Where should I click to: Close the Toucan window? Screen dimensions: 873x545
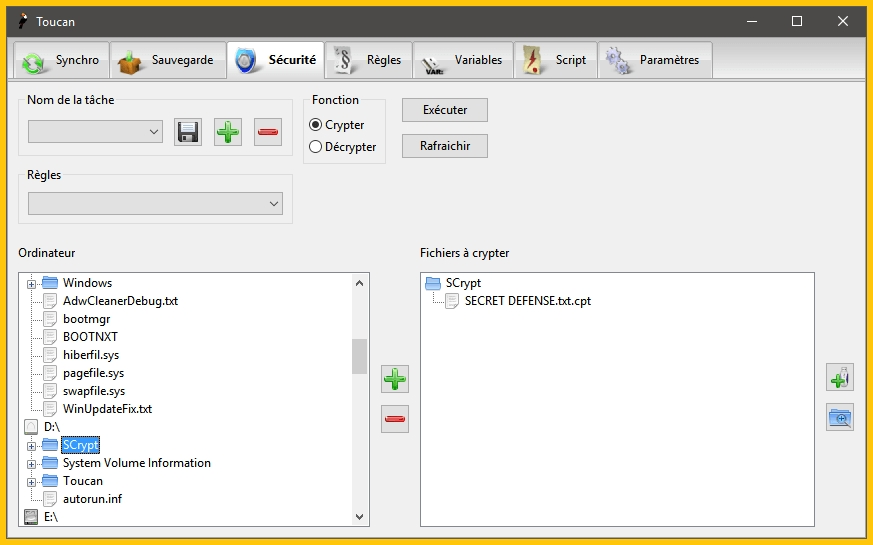[843, 21]
